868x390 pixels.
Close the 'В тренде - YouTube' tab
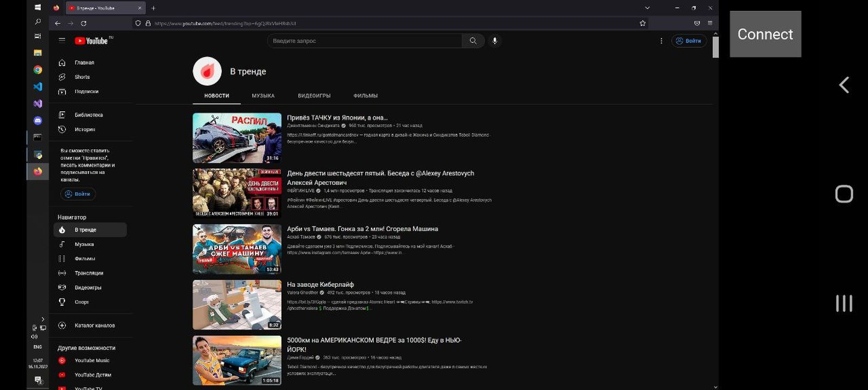click(x=140, y=8)
